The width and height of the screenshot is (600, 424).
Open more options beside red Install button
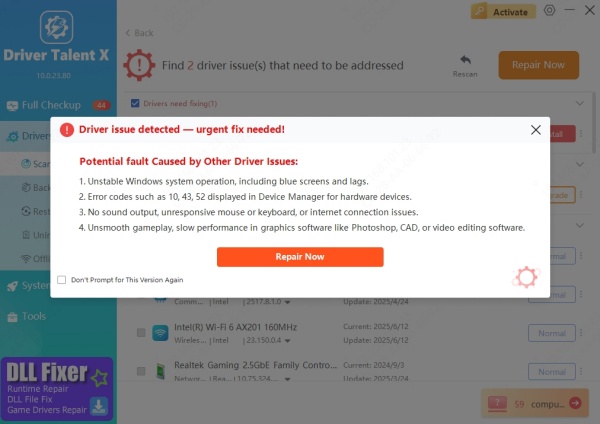coord(581,134)
